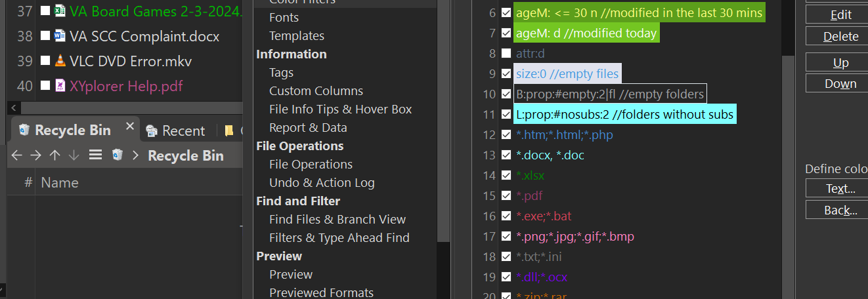Close the Recycle Bin tab with its X
The image size is (868, 299).
tap(130, 126)
